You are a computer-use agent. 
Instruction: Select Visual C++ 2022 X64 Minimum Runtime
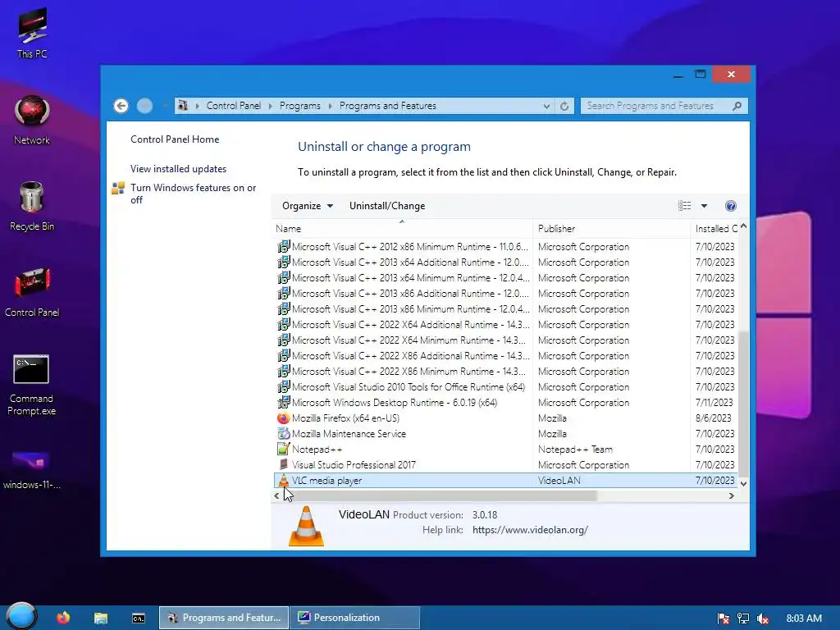pos(505,340)
